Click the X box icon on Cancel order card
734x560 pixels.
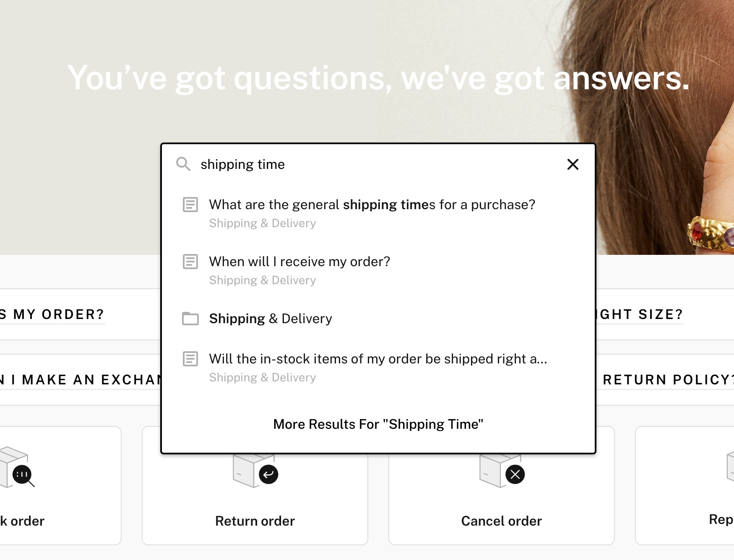(515, 474)
